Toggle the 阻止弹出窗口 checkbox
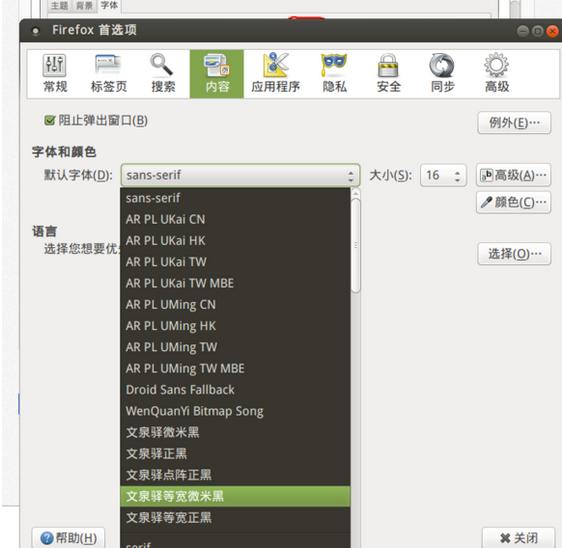This screenshot has width=562, height=548. pos(49,120)
